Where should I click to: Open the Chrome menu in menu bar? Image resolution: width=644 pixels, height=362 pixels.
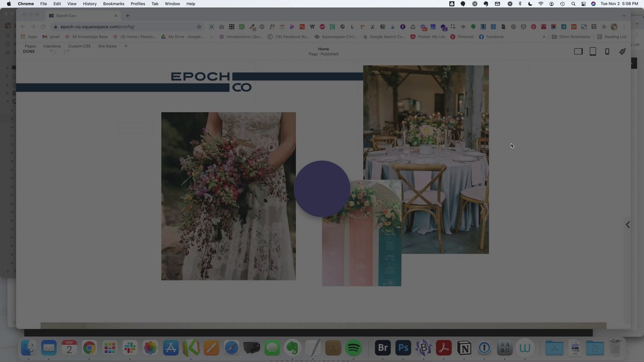click(26, 4)
